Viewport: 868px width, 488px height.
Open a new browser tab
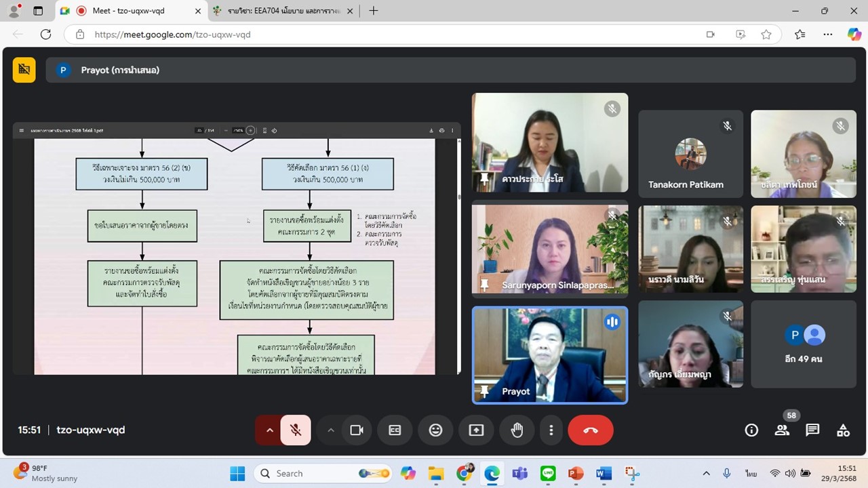tap(373, 11)
